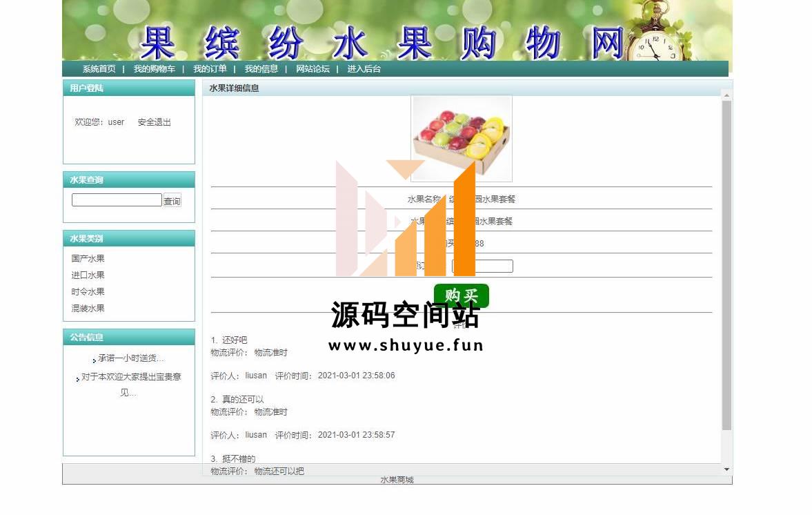
Task: Open the 系统首页 menu item
Action: 99,69
